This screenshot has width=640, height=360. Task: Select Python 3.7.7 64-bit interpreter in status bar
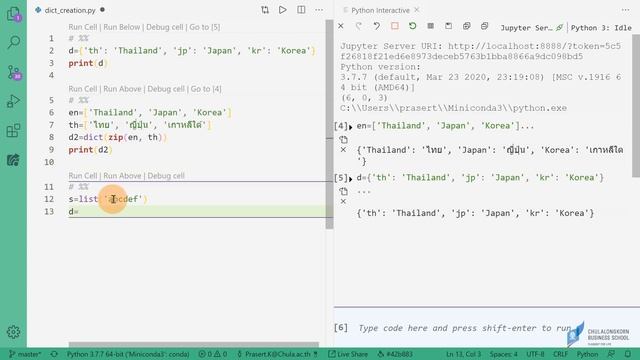128,354
